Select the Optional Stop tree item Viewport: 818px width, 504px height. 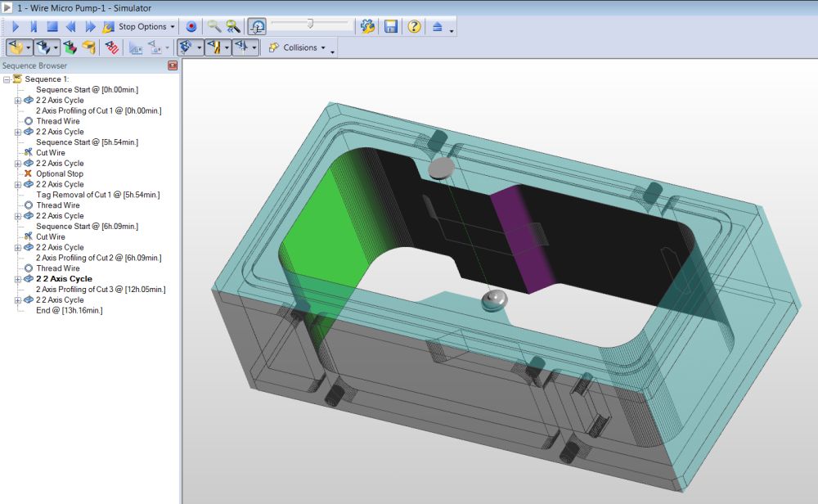coord(59,173)
